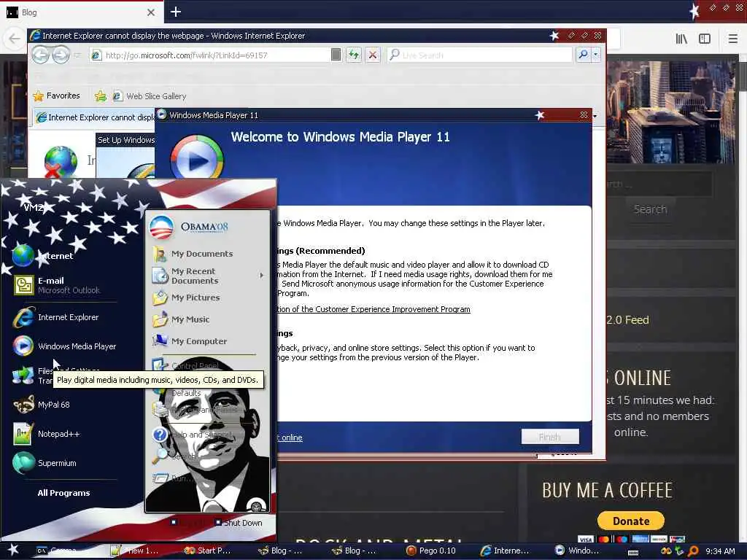This screenshot has width=747, height=560.
Task: Click the taskbar clock showing 9:34 AM
Action: coord(720,551)
